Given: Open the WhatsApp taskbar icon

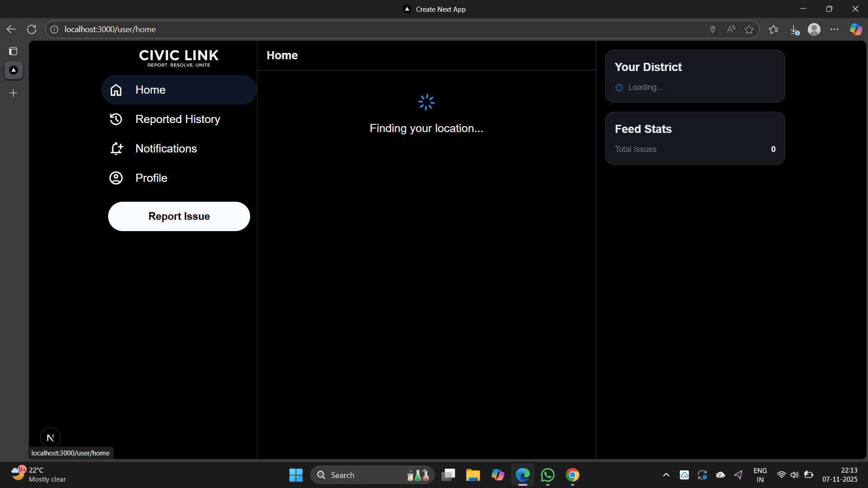Looking at the screenshot, I should 547,475.
